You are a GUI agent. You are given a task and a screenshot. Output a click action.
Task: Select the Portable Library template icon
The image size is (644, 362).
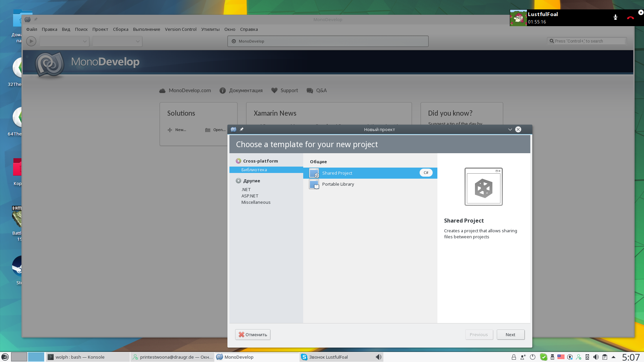tap(314, 184)
